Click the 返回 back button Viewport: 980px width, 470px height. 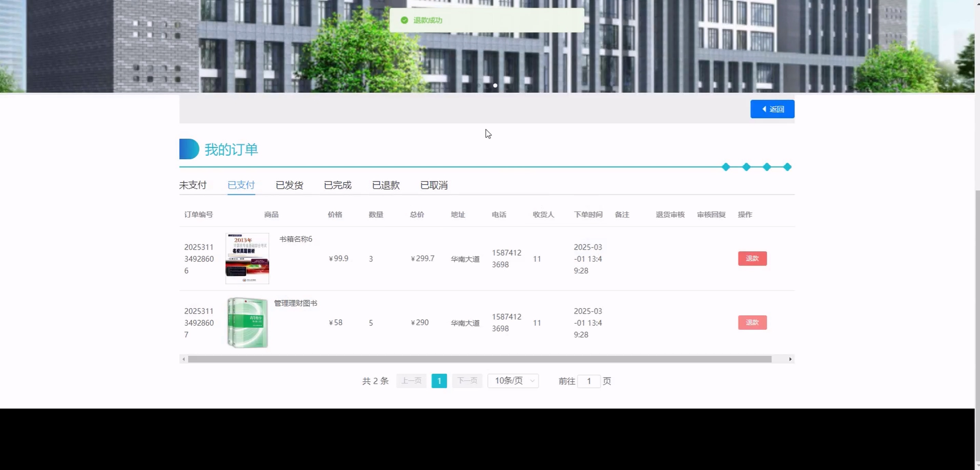[772, 109]
